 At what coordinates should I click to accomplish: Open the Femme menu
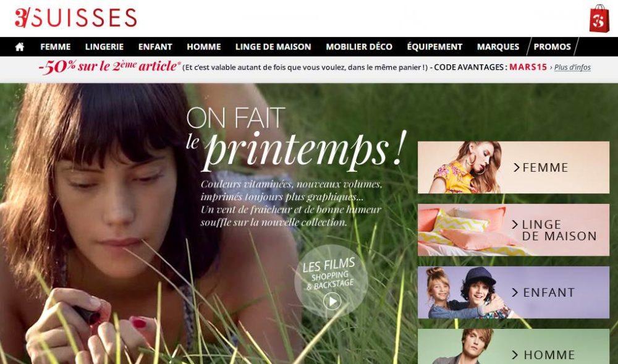point(56,47)
